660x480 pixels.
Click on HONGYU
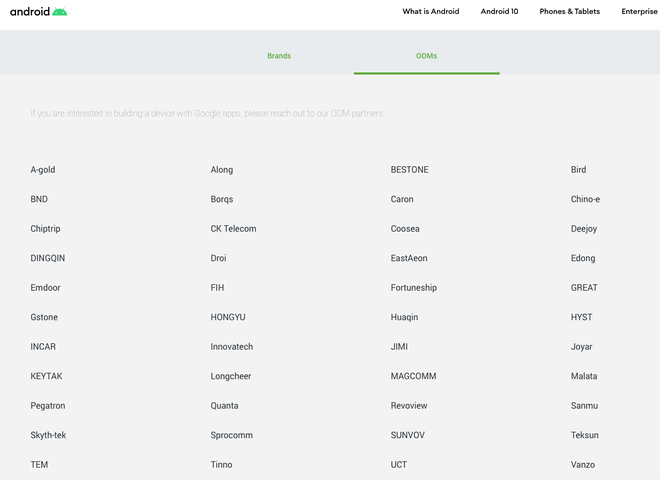(x=228, y=317)
